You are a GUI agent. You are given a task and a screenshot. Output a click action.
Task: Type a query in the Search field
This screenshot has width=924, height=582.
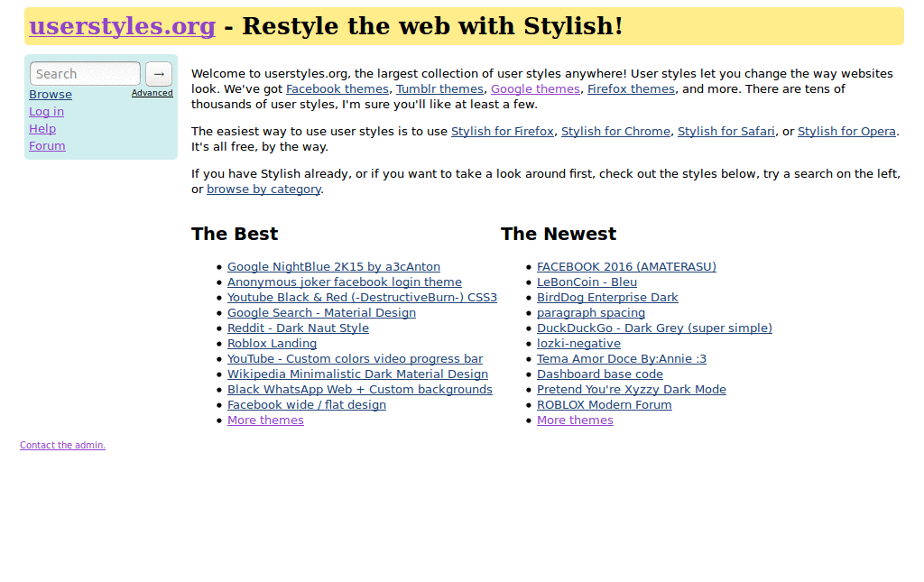coord(84,73)
